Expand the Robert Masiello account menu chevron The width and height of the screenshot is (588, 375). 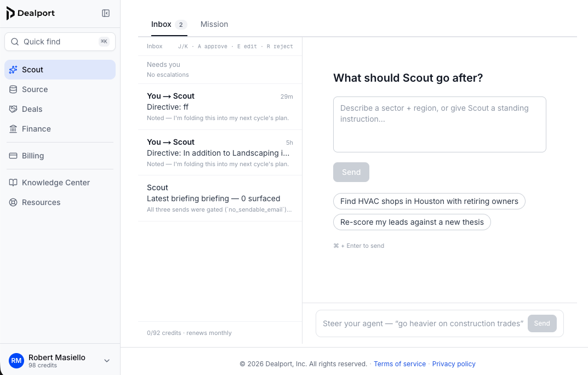coord(107,361)
